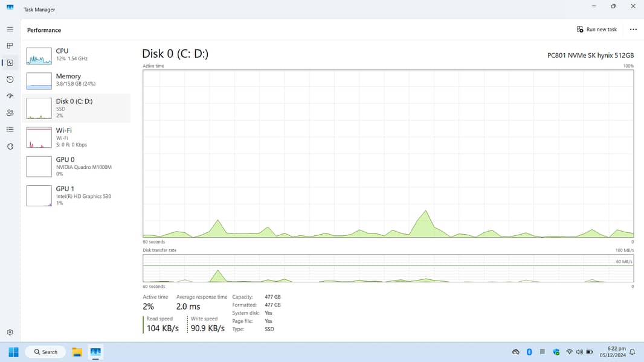
Task: Open Task Manager settings gear
Action: [10, 332]
